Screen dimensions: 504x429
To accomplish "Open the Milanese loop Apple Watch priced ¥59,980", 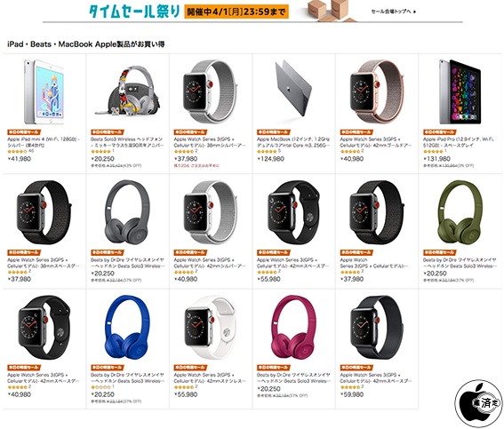I will (377, 327).
